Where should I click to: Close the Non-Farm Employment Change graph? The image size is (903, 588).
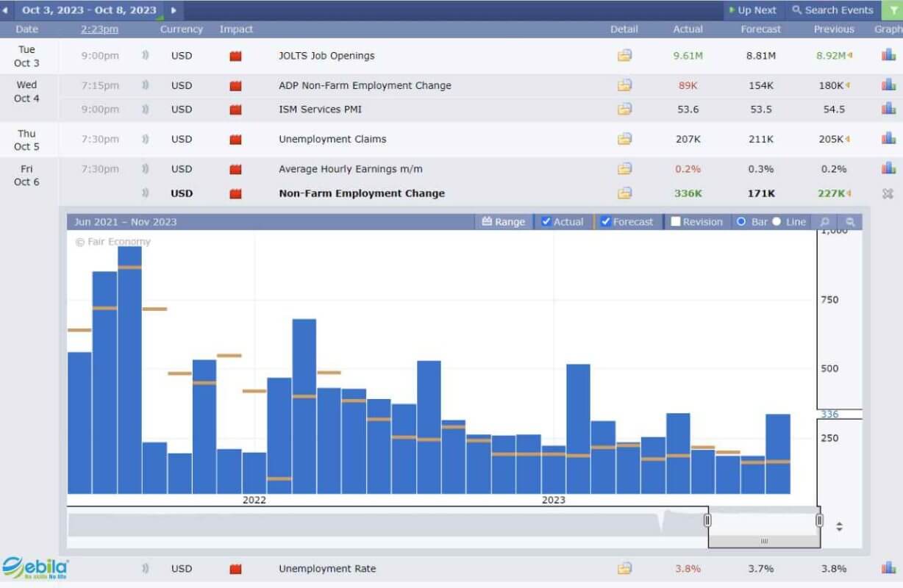click(x=888, y=193)
